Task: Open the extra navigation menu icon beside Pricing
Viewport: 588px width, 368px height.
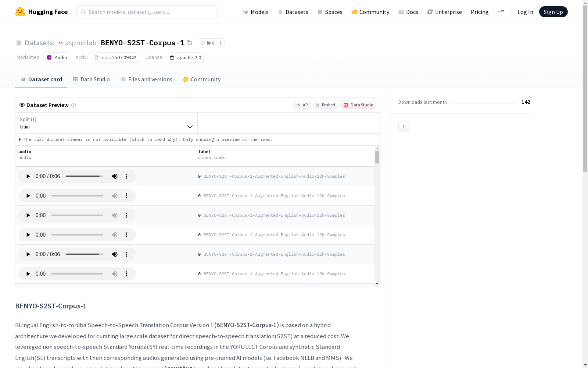Action: coord(501,12)
